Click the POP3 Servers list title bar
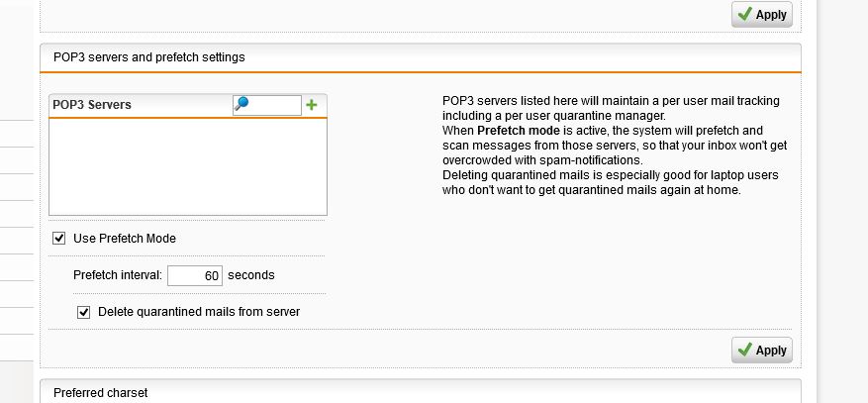Image resolution: width=868 pixels, height=403 pixels. click(188, 105)
